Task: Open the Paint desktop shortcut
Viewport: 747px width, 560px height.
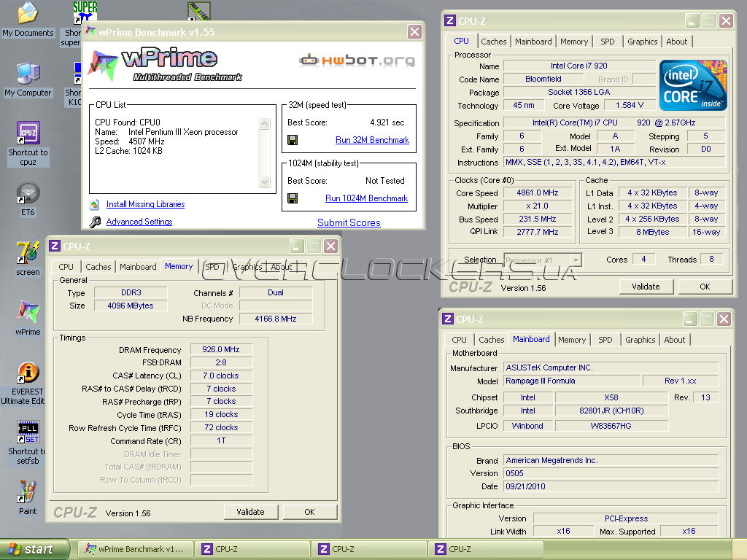Action: [28, 497]
